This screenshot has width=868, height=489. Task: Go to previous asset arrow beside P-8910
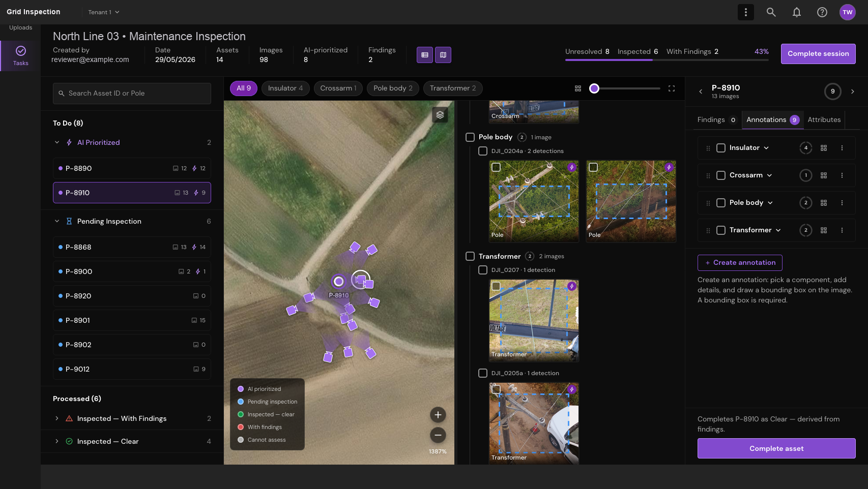(700, 91)
